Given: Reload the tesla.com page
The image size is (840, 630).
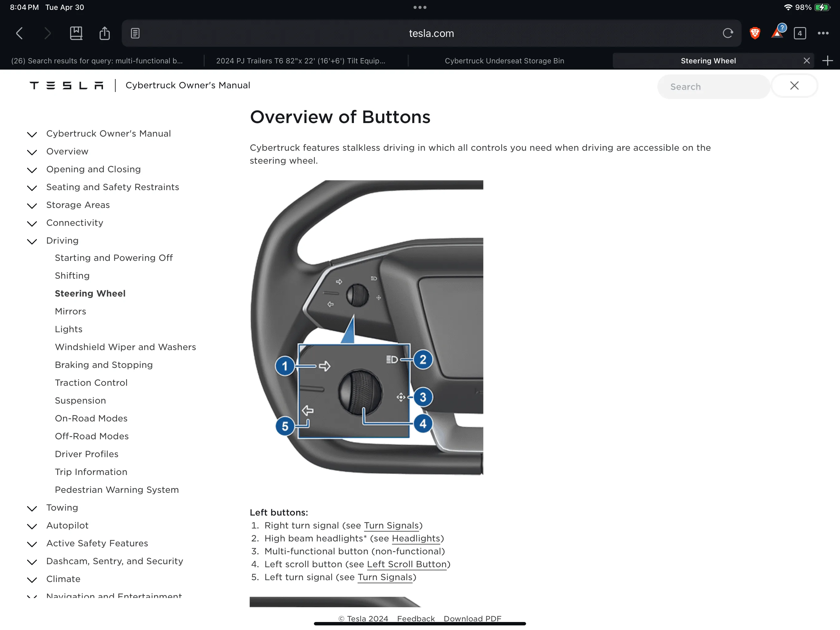Looking at the screenshot, I should 727,34.
